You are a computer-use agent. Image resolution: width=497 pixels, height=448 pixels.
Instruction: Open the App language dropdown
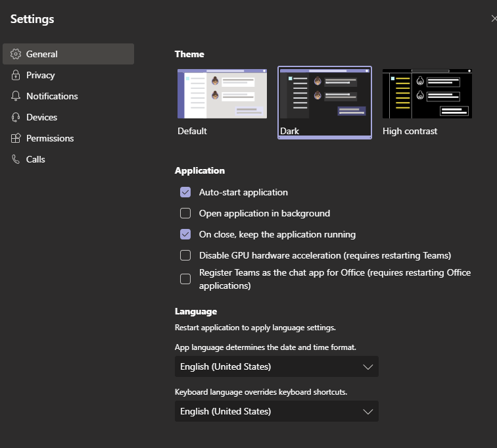coord(276,366)
